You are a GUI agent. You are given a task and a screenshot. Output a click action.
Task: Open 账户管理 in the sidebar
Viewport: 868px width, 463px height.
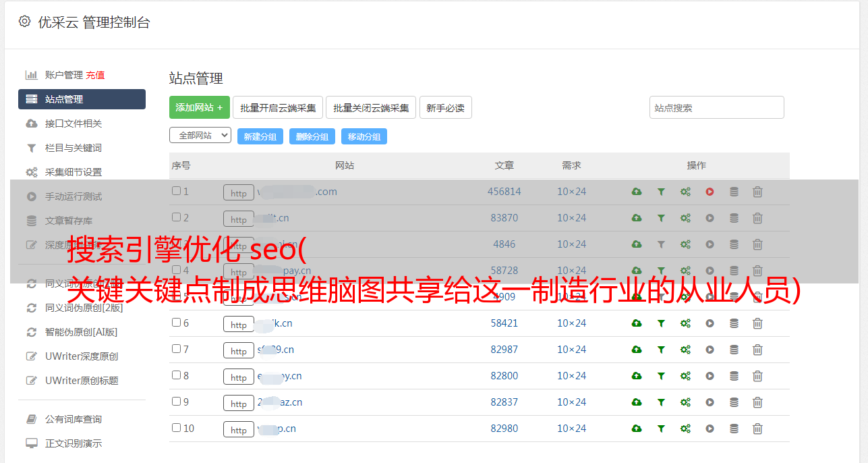pyautogui.click(x=63, y=75)
